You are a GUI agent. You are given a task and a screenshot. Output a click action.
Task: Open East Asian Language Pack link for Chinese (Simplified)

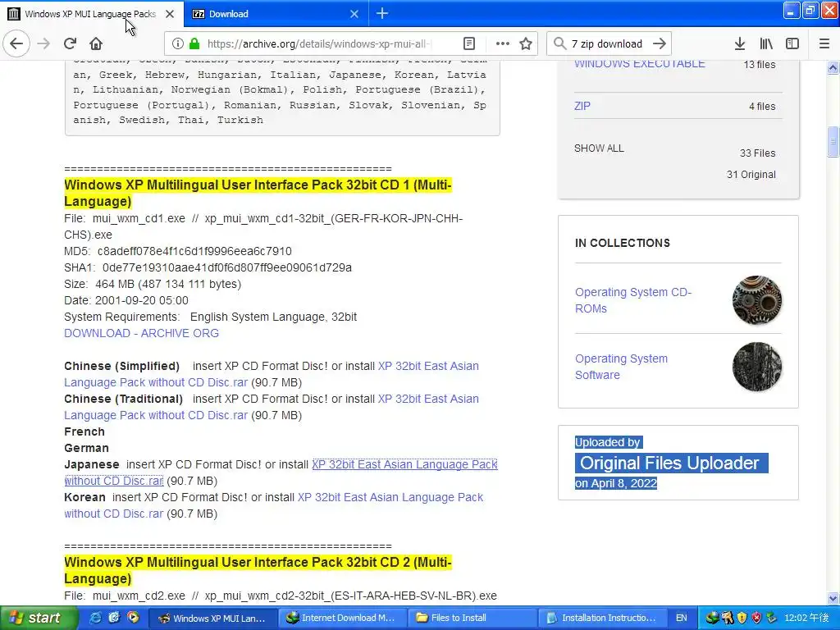coord(428,366)
